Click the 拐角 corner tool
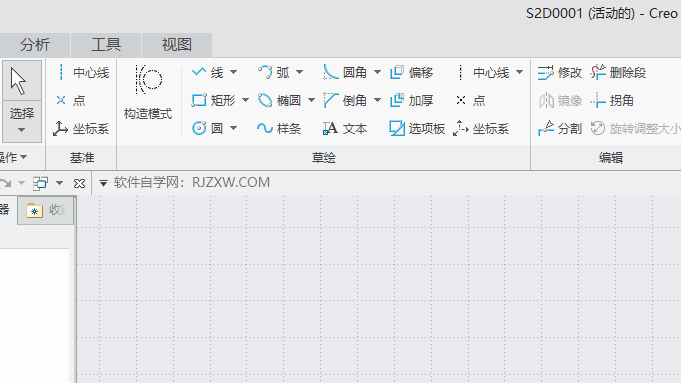 pos(612,101)
